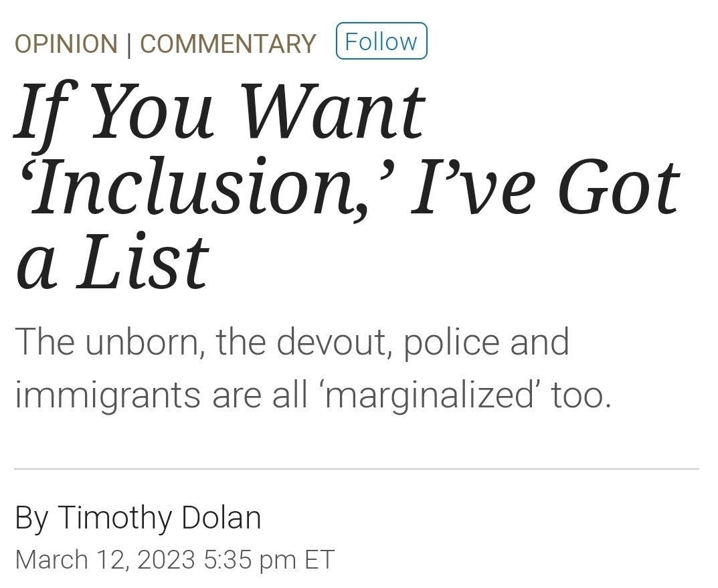Click the Follow button
Image resolution: width=718 pixels, height=588 pixels.
click(x=381, y=41)
